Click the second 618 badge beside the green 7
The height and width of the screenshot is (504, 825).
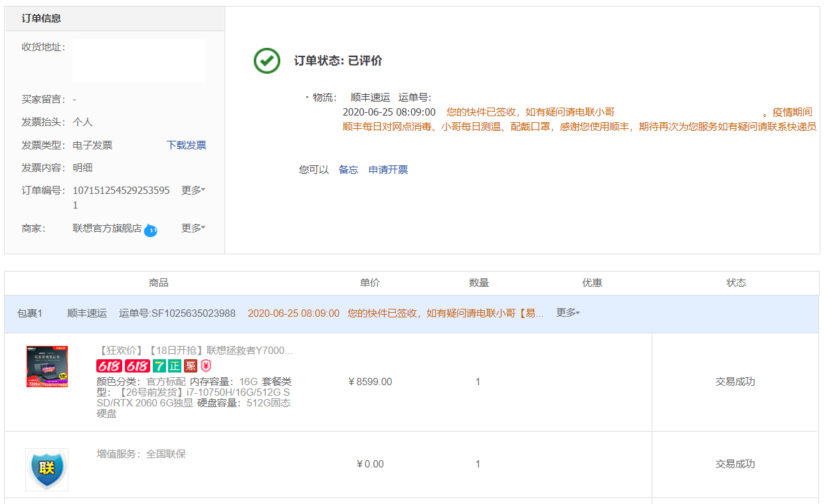click(x=137, y=366)
